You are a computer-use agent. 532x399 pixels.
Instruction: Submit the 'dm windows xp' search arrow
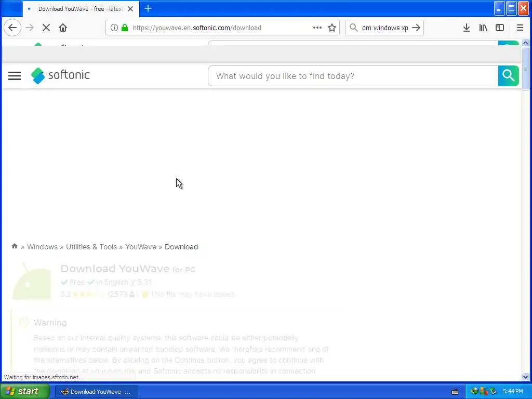click(x=416, y=28)
